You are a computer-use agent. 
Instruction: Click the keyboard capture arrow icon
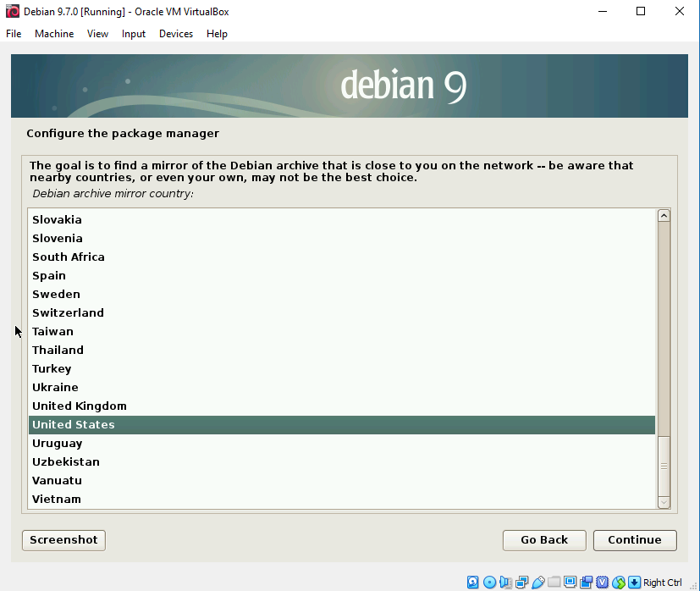click(x=634, y=582)
